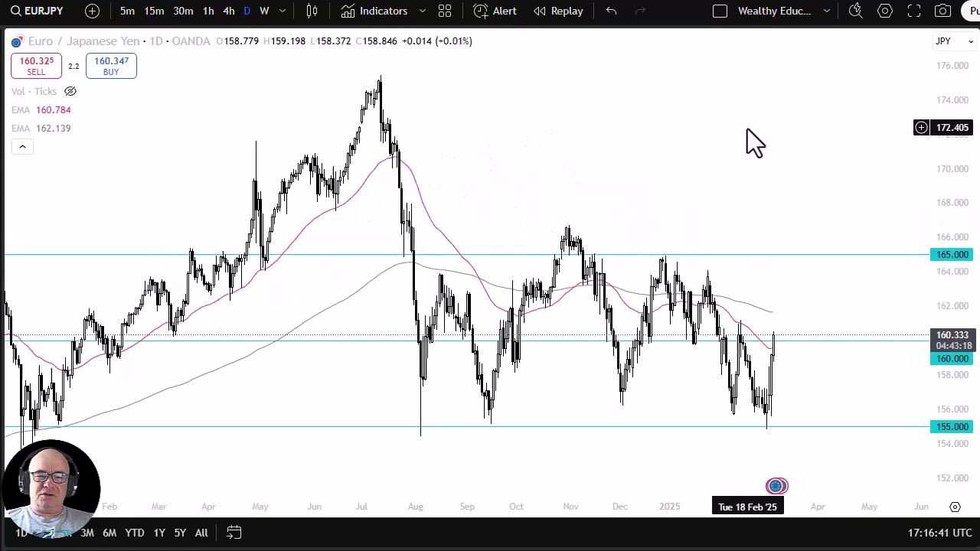Toggle Vol Ticks indicator visibility eye
Screen dimensions: 980x551
[x=70, y=91]
